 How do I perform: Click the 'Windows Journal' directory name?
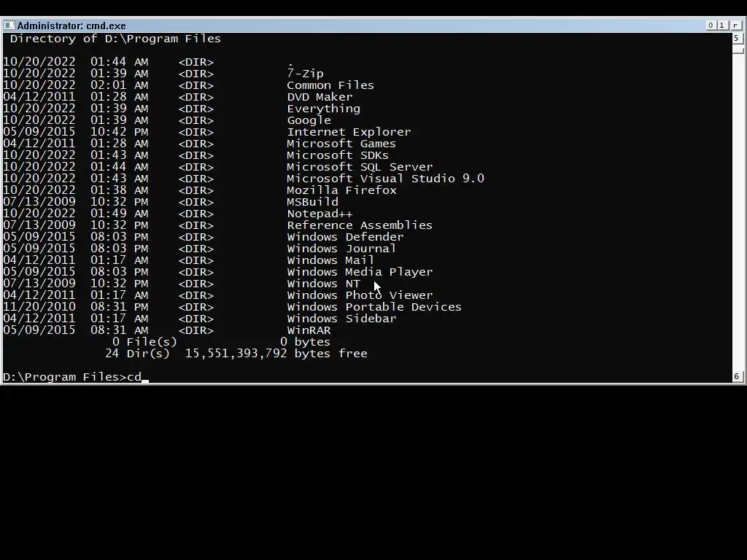341,249
